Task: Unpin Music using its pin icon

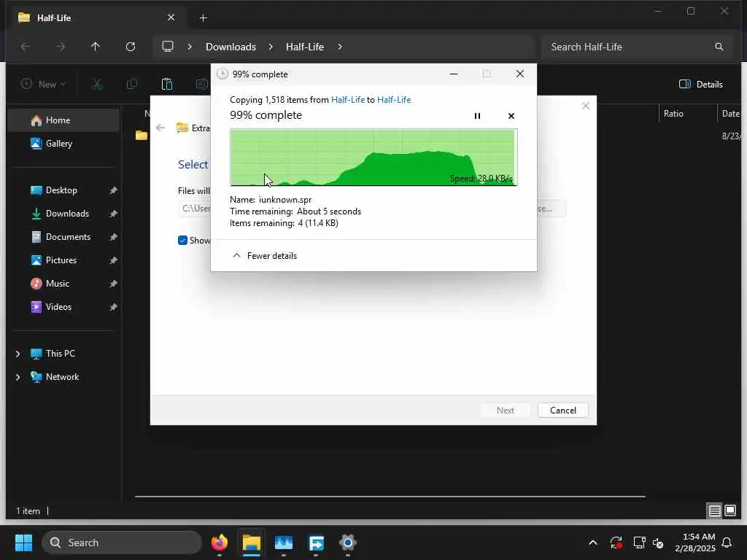Action: tap(113, 284)
